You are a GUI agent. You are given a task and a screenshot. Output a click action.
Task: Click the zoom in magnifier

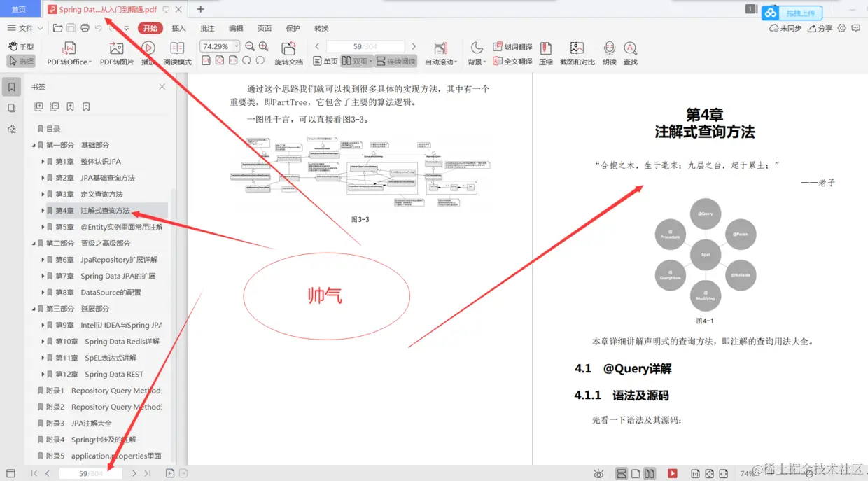(263, 46)
